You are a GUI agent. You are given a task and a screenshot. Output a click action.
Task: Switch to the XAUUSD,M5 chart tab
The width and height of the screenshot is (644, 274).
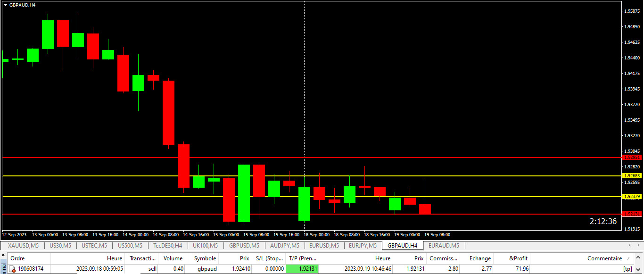24,246
